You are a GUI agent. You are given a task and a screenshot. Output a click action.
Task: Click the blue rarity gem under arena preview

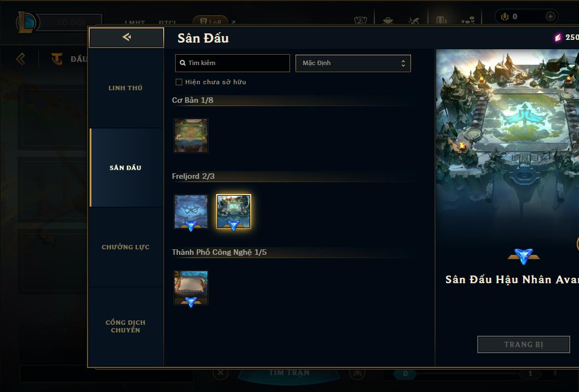click(524, 256)
